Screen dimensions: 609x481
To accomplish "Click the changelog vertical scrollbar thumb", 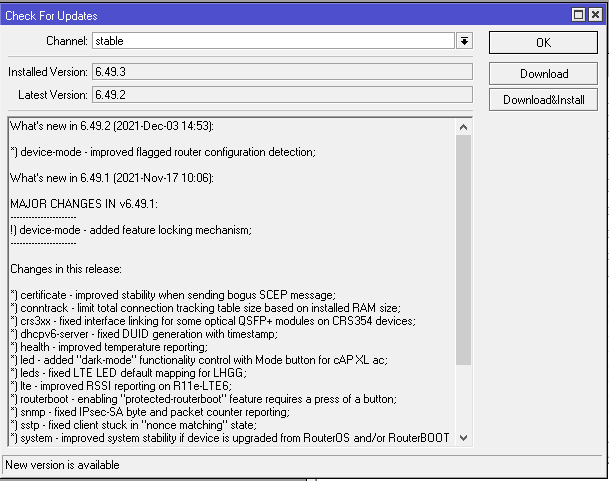I will click(463, 250).
